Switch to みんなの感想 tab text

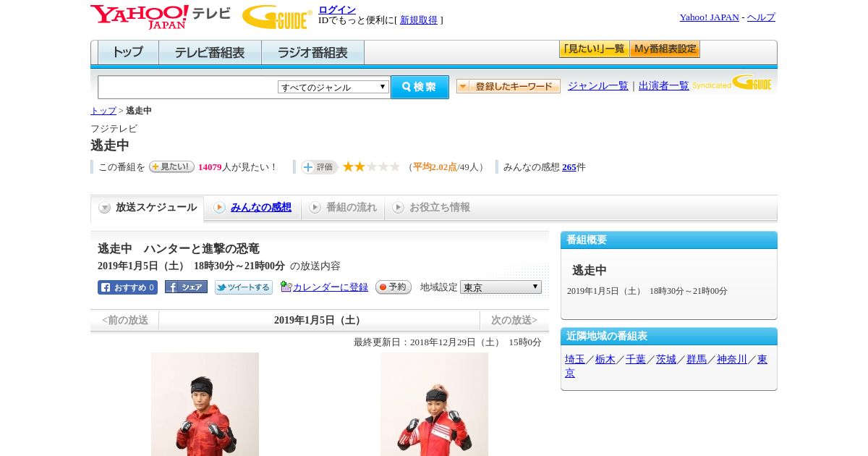(x=261, y=208)
